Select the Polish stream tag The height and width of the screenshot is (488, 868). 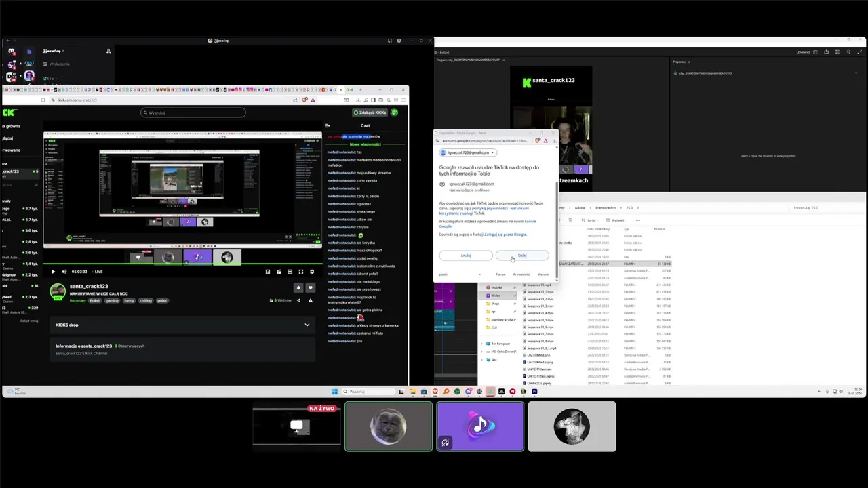coord(95,300)
